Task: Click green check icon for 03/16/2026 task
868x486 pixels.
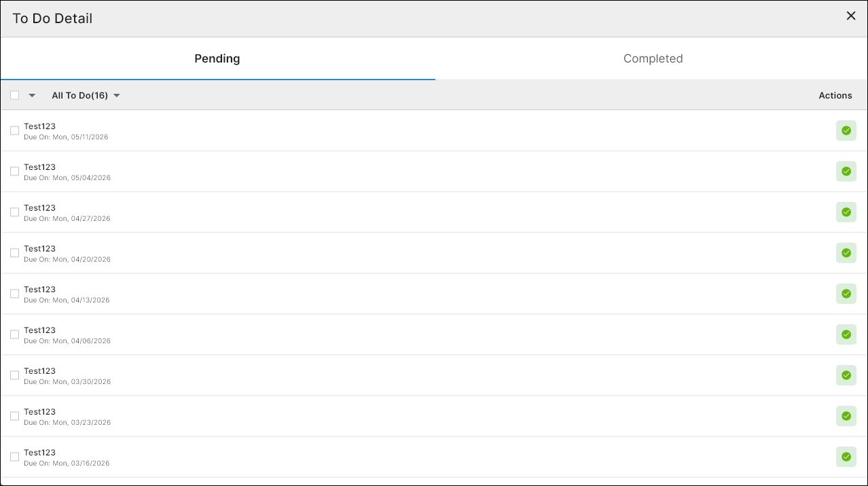Action: (846, 457)
